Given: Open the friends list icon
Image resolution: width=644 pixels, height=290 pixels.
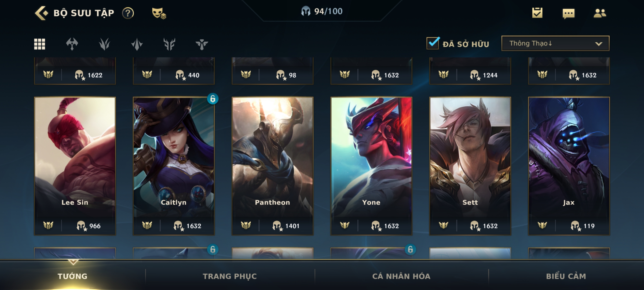Looking at the screenshot, I should (x=600, y=13).
